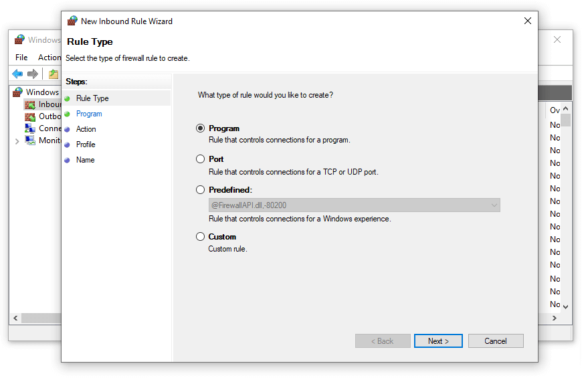Click the forward arrow toolbar icon
588x382 pixels.
click(33, 74)
